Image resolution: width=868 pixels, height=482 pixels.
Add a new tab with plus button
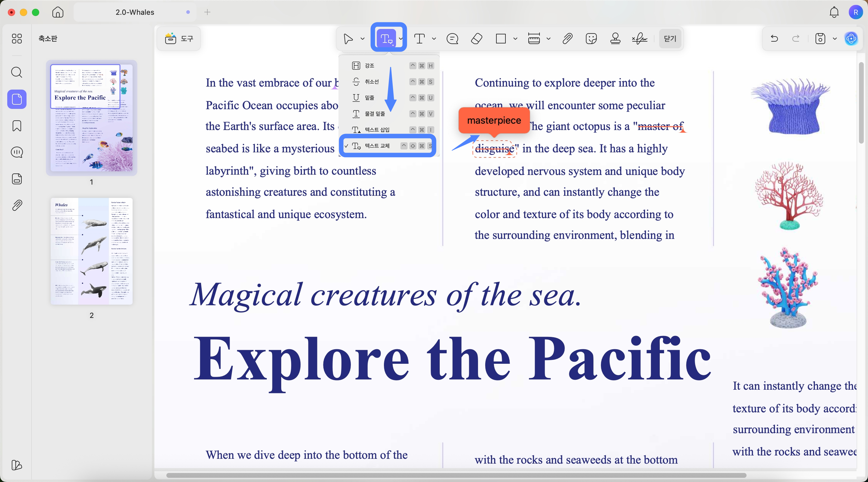tap(207, 12)
